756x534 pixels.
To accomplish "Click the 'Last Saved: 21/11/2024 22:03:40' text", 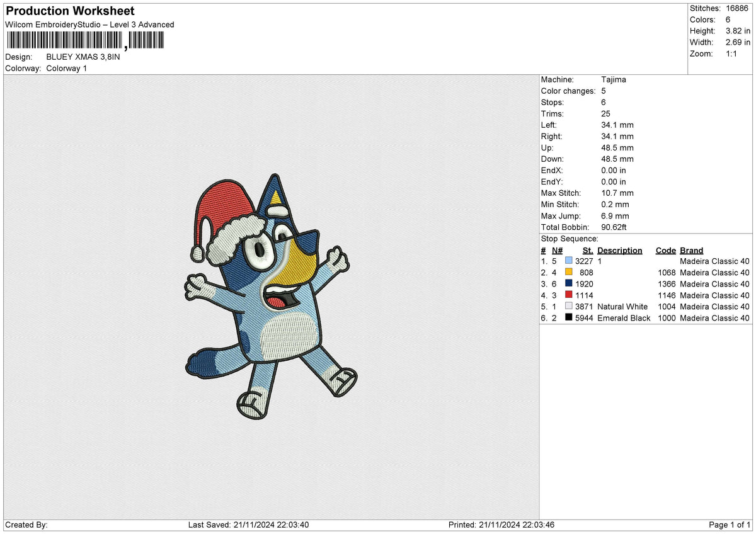I will coord(249,525).
